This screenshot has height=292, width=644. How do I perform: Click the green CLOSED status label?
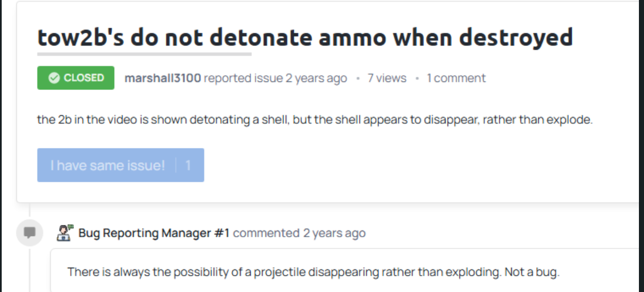pyautogui.click(x=76, y=78)
